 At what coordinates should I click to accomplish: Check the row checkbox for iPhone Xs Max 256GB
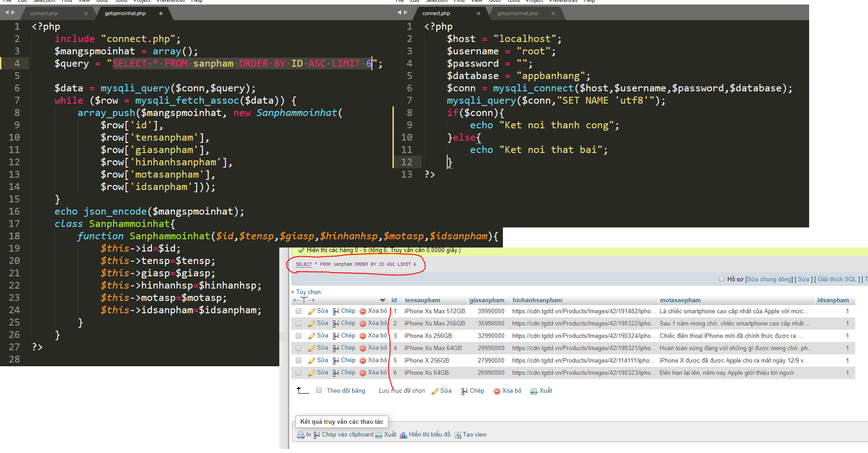(298, 324)
